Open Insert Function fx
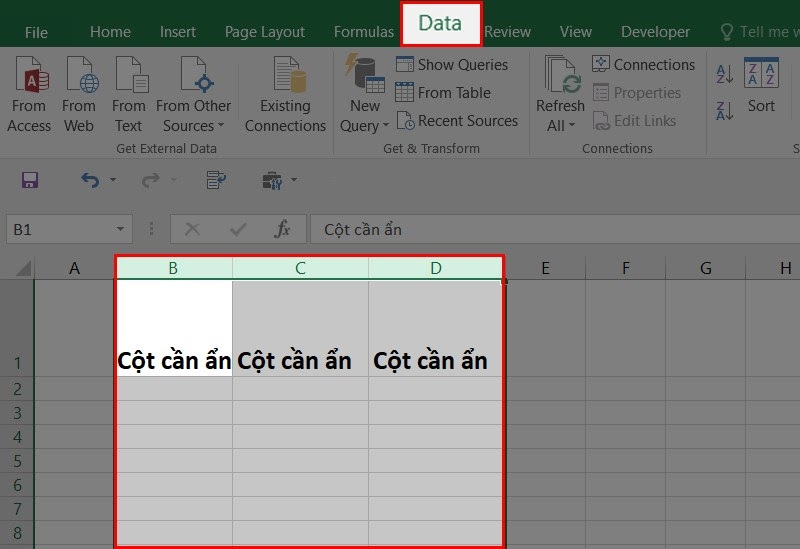The width and height of the screenshot is (800, 549). (x=282, y=229)
